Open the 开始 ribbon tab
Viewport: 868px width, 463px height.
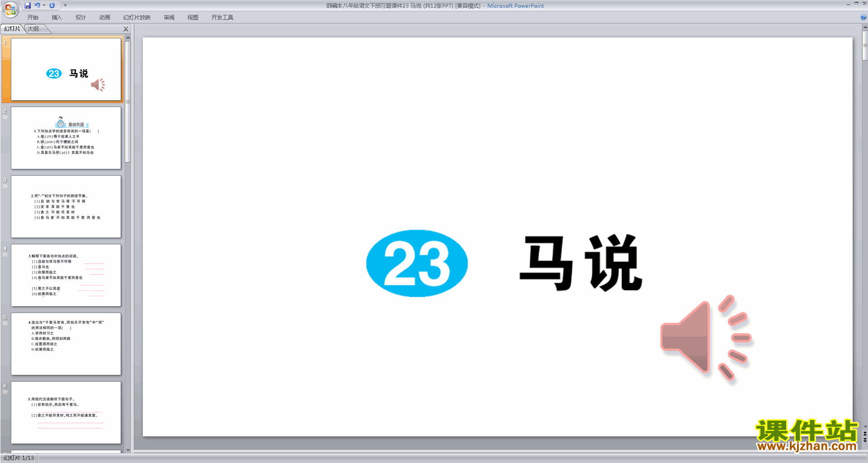(33, 18)
